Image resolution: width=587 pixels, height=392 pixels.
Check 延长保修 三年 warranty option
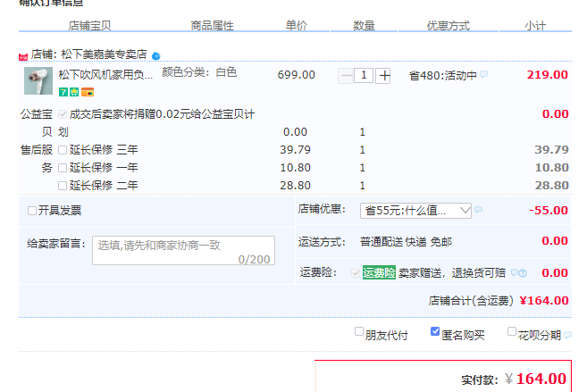pyautogui.click(x=63, y=150)
